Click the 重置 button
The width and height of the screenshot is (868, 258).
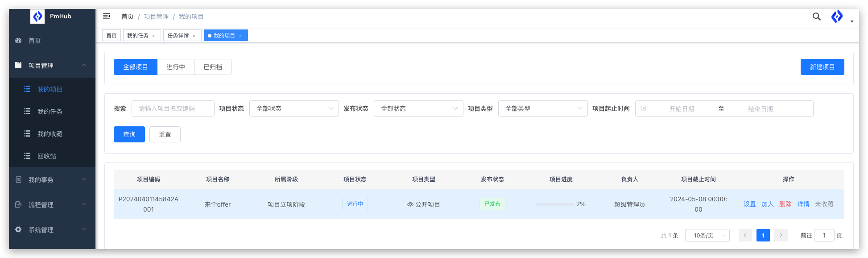coord(165,134)
